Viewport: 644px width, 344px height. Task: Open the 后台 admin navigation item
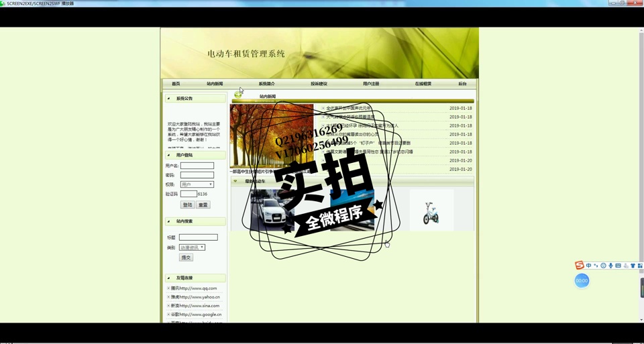pyautogui.click(x=462, y=84)
